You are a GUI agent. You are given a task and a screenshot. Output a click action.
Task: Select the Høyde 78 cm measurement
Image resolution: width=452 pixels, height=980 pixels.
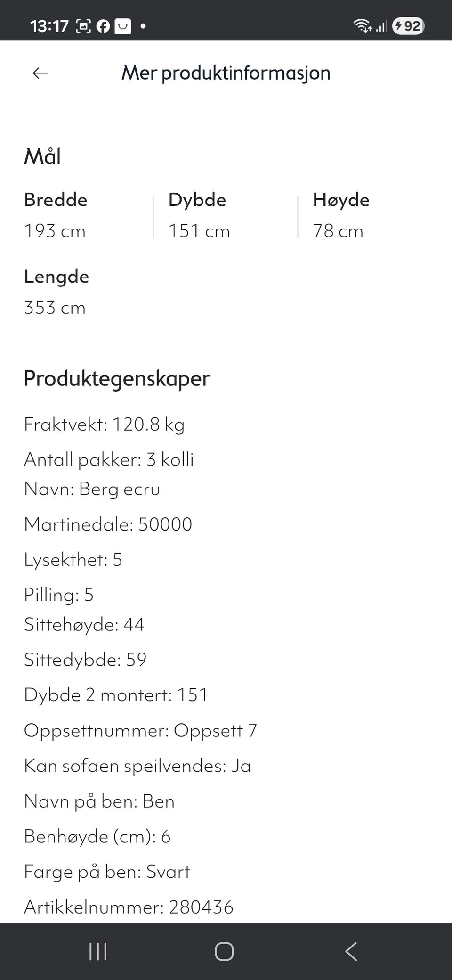(341, 215)
